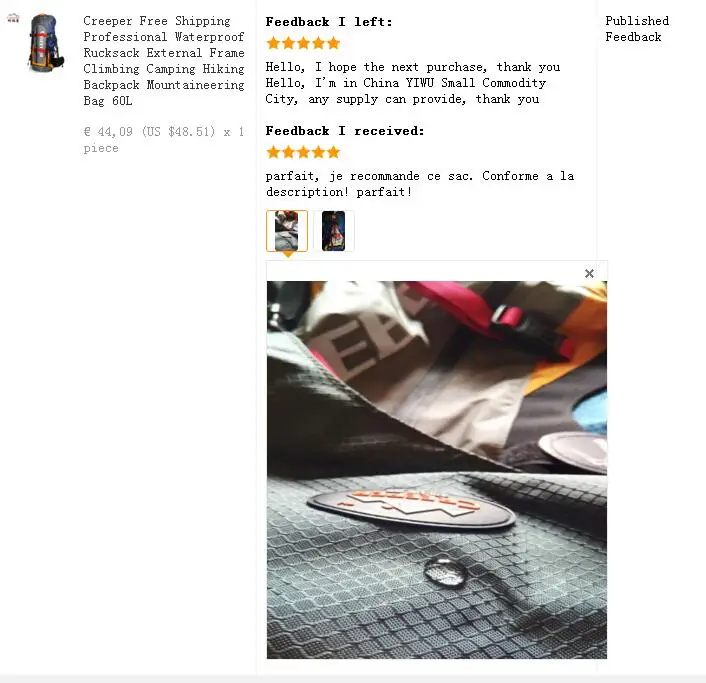
Task: Click the orange pointer arrow below selected thumbnail
Action: point(288,255)
